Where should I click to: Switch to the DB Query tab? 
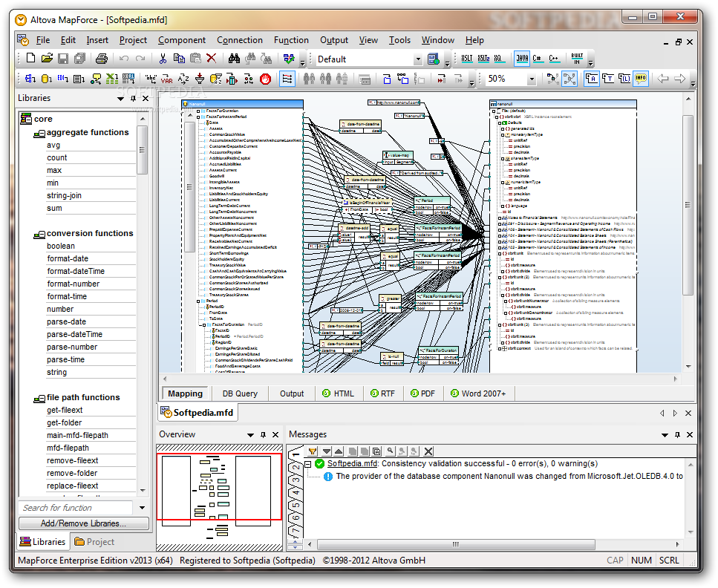[x=240, y=393]
